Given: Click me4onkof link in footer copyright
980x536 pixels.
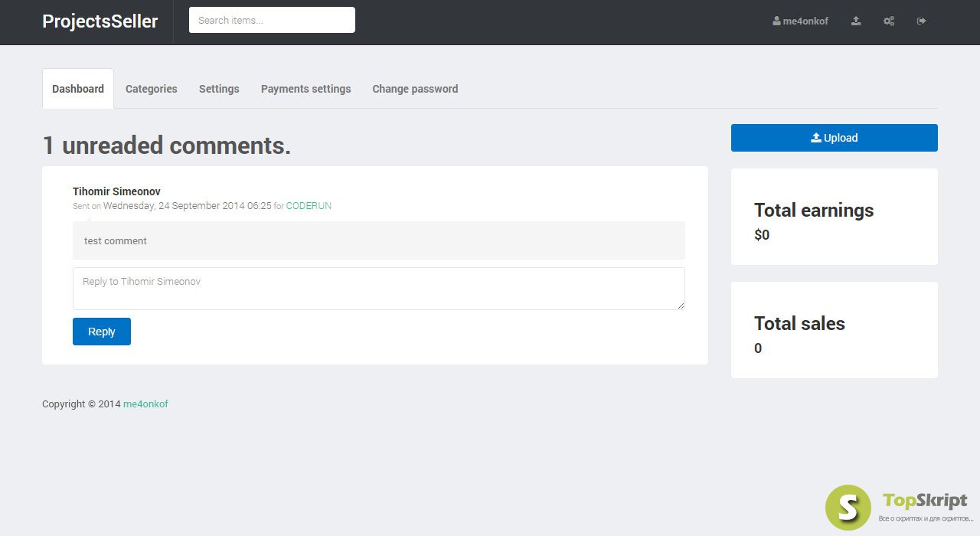Looking at the screenshot, I should click(x=145, y=404).
